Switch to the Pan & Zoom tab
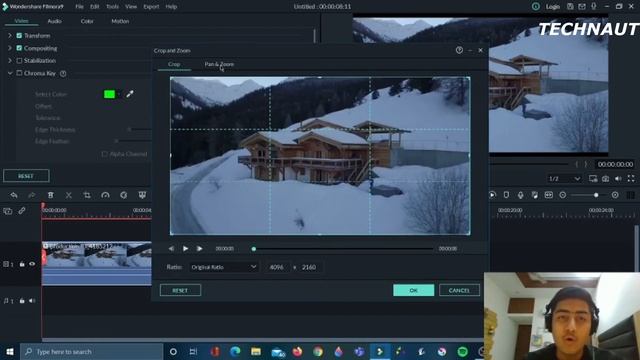Screen dimensions: 640x360 point(219,64)
